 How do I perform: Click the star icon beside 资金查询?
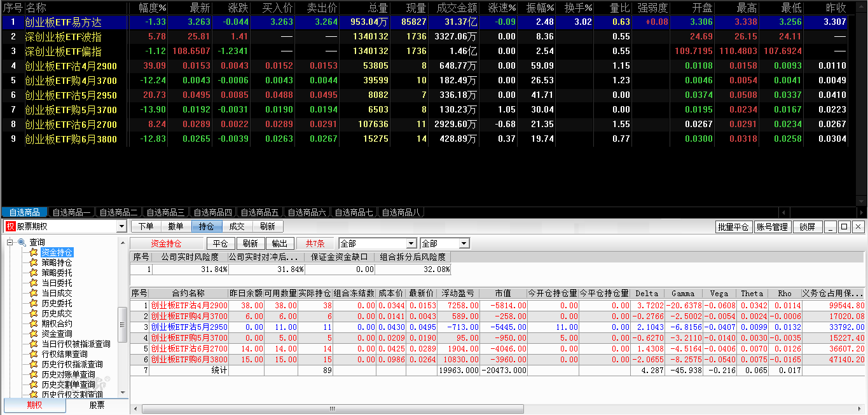(34, 334)
